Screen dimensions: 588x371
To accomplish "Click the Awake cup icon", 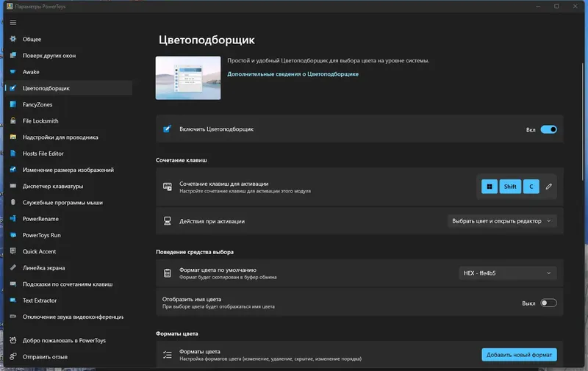I will coord(13,71).
